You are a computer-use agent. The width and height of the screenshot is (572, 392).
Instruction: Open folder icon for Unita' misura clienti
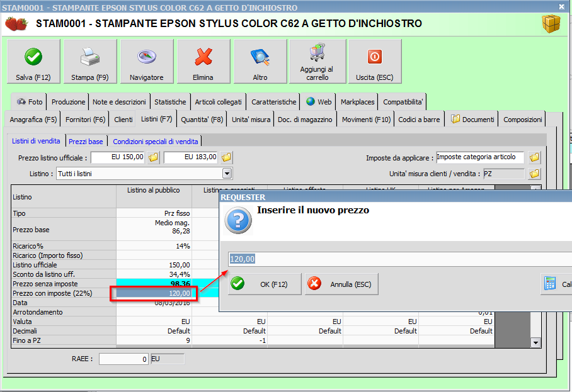[x=534, y=174]
